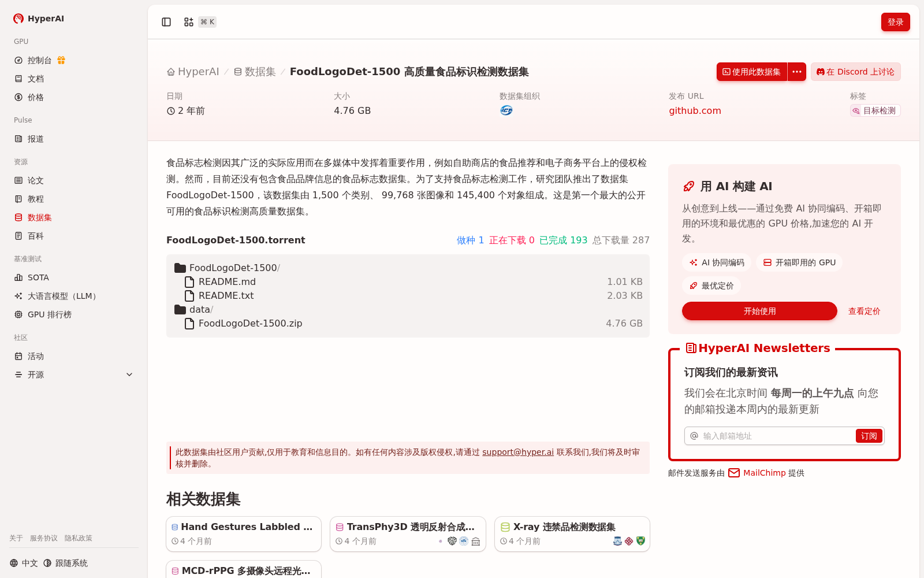924x578 pixels.
Task: Click FoodLogoDet-1500.torrent heading
Action: click(x=236, y=240)
